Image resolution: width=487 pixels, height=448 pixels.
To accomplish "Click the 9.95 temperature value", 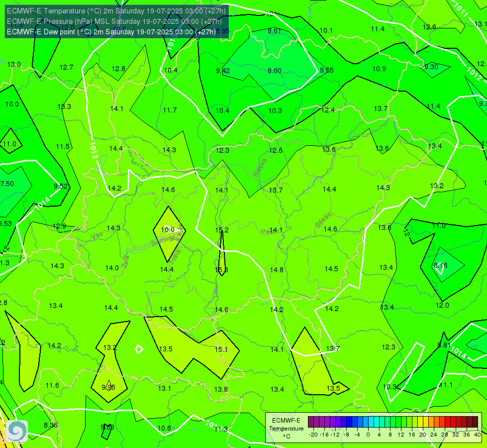I will coord(108,387).
